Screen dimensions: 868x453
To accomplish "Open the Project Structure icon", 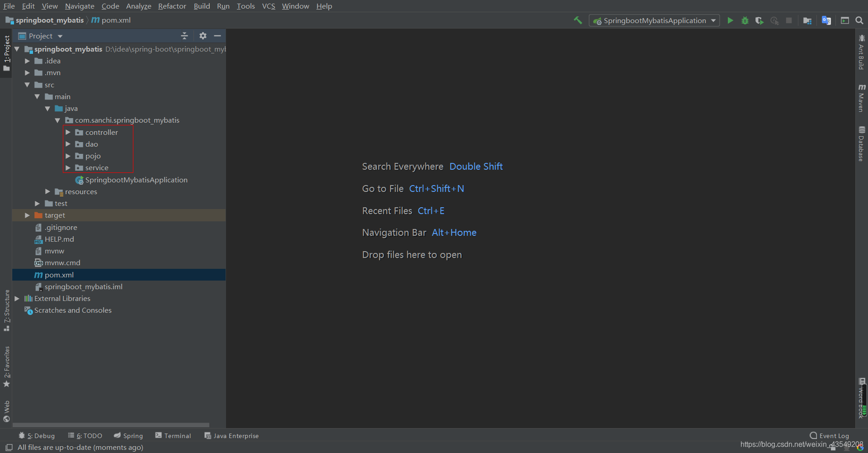I will pyautogui.click(x=807, y=20).
